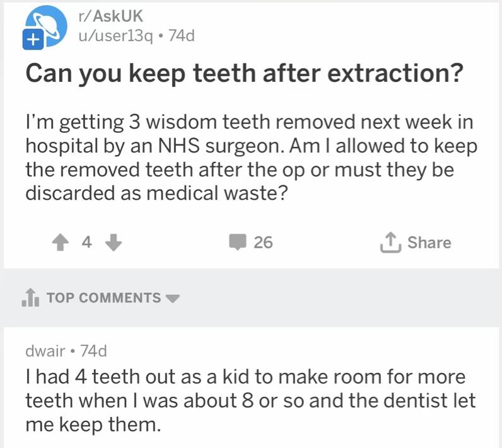This screenshot has height=448, width=502.
Task: Click the Share text label
Action: pos(429,242)
